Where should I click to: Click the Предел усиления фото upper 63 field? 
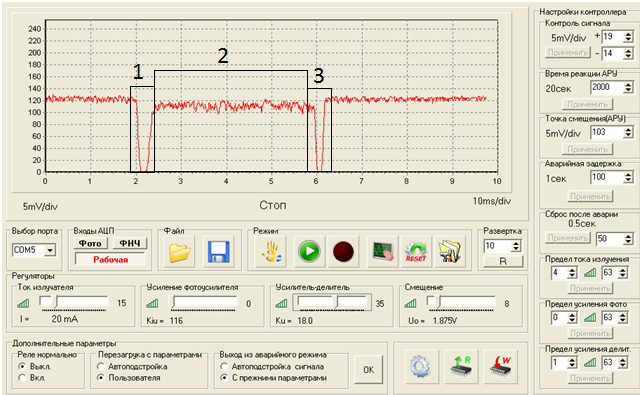tap(610, 317)
